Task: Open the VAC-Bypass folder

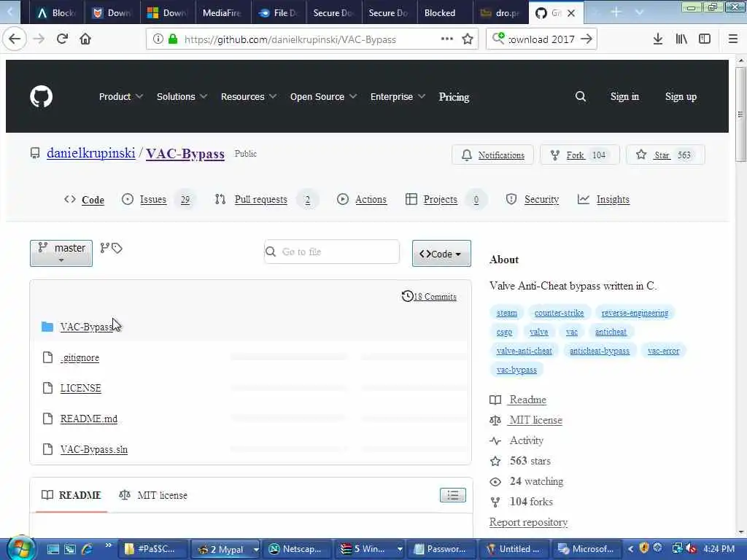Action: pos(86,327)
